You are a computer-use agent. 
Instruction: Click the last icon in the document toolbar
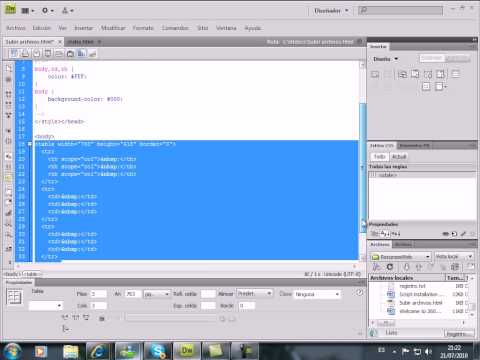pyautogui.click(x=92, y=53)
